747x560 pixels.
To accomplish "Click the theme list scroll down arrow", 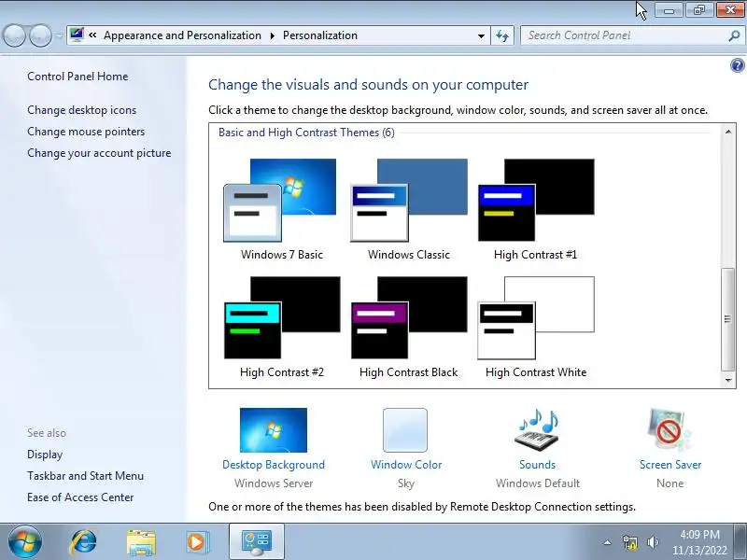I will pyautogui.click(x=728, y=380).
